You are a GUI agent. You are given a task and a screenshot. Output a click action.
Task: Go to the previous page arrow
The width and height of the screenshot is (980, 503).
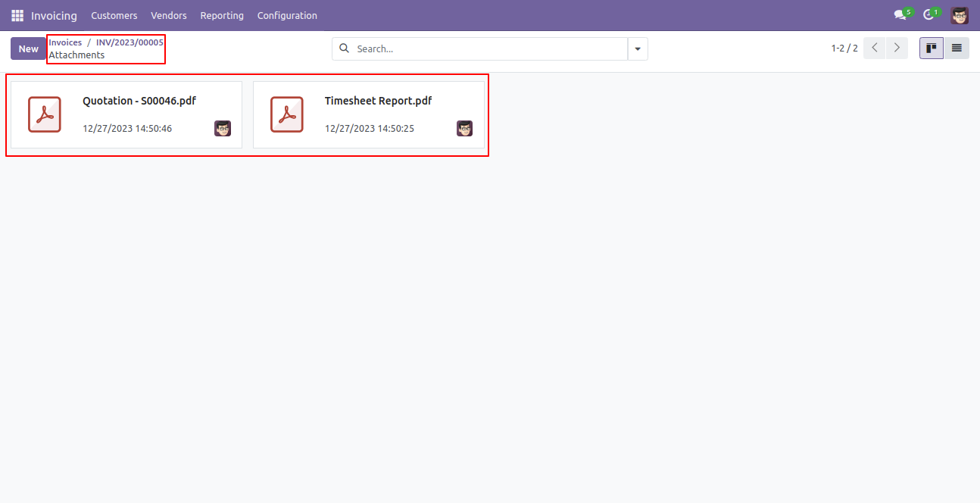coord(875,48)
